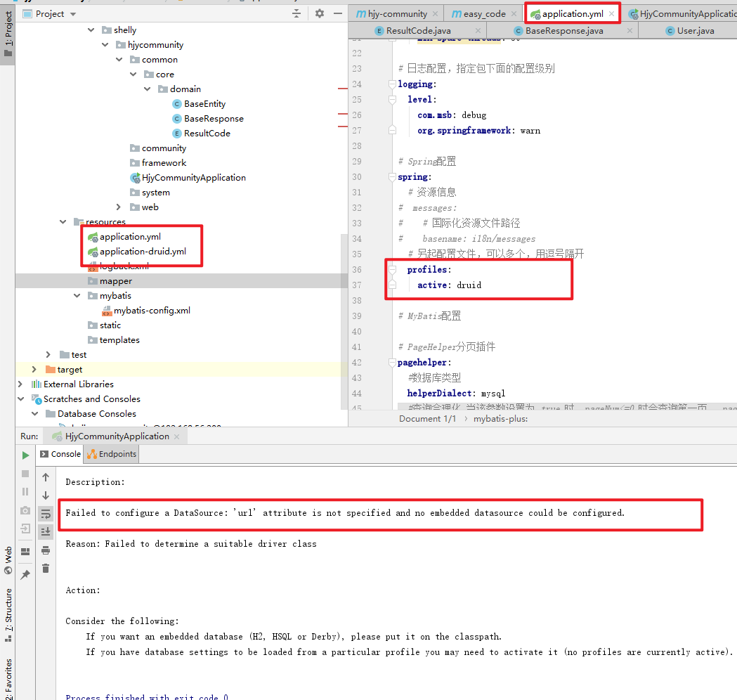Open the Project view dropdown arrow
The height and width of the screenshot is (700, 737).
[x=73, y=14]
